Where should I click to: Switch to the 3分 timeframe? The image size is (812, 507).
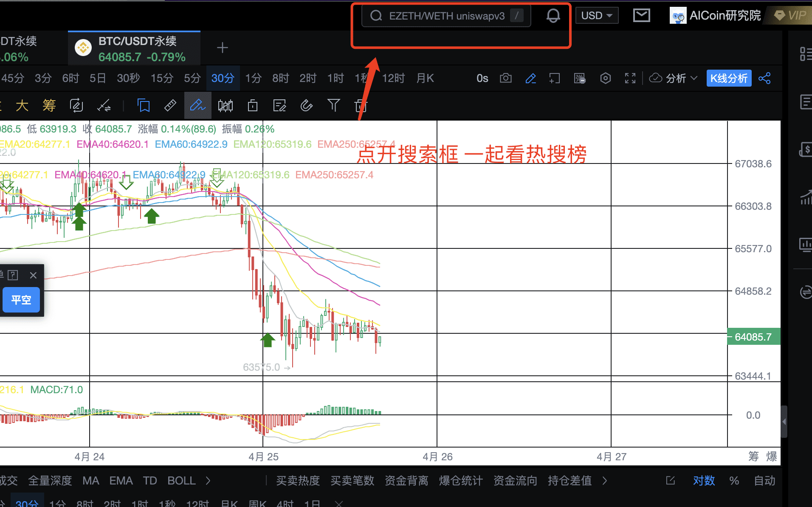43,78
